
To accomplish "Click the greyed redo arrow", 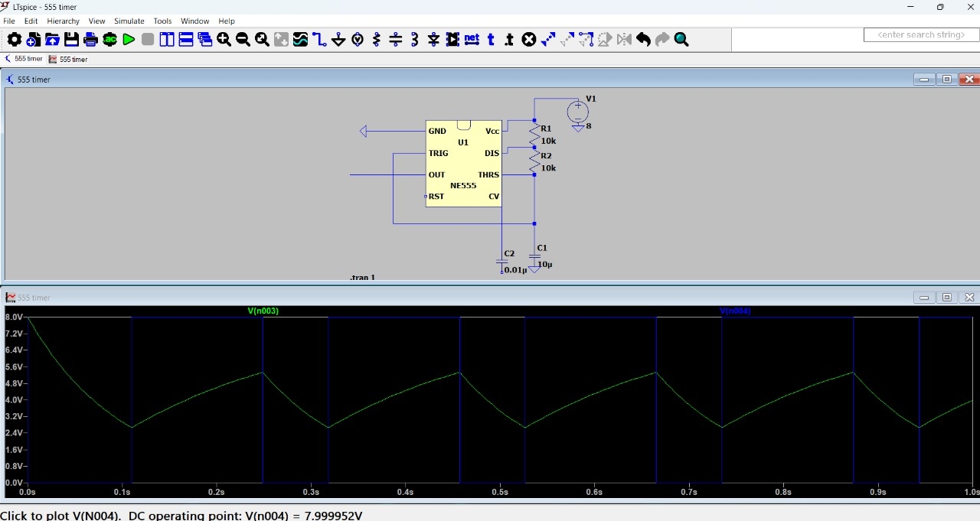I will [x=662, y=40].
